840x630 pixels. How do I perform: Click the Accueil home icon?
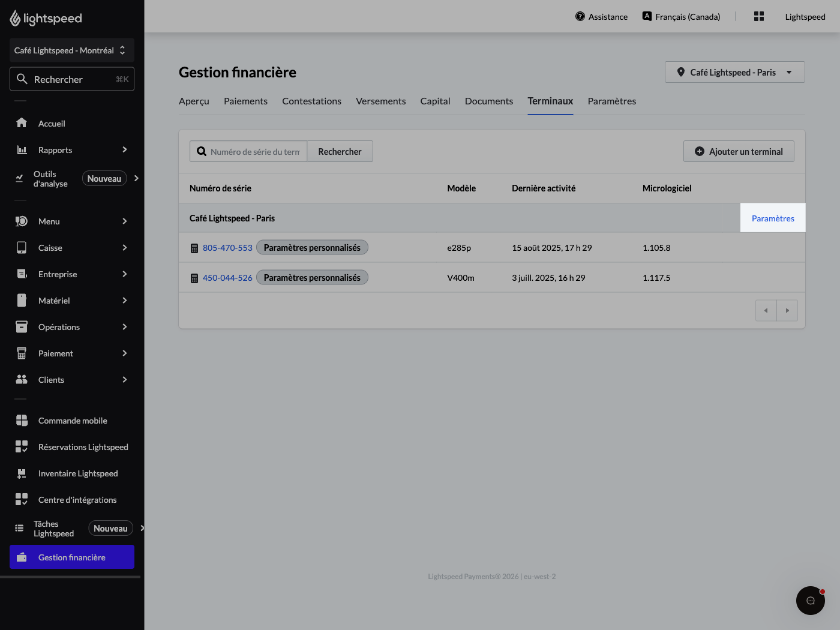[22, 123]
